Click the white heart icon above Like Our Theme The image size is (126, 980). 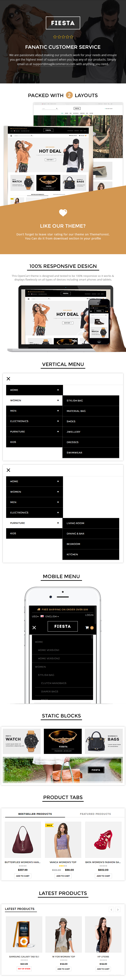(x=63, y=213)
